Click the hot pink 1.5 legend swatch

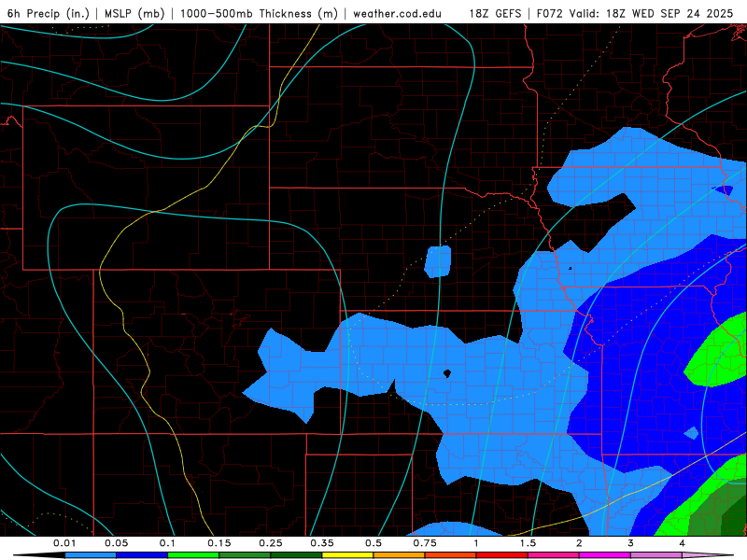click(x=554, y=555)
